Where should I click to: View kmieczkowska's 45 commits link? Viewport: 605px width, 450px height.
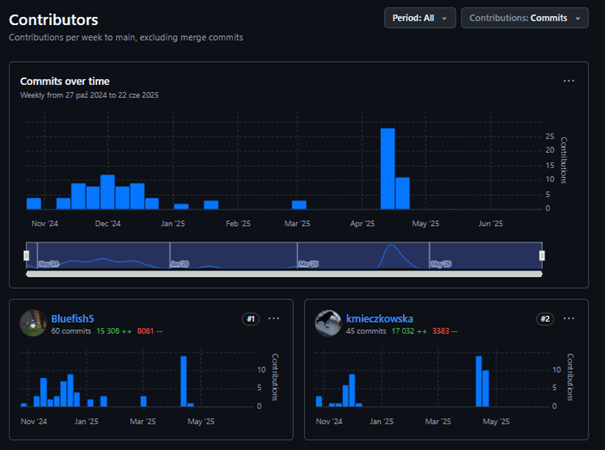(366, 331)
